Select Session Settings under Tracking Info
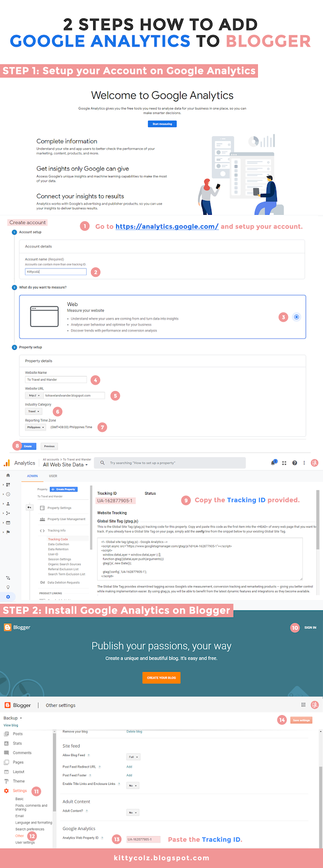 coord(59,559)
